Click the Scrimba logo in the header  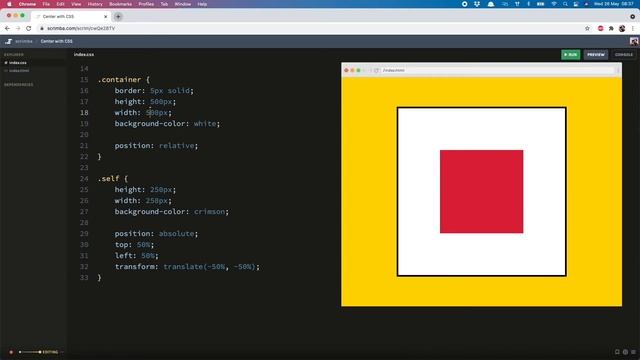click(9, 41)
